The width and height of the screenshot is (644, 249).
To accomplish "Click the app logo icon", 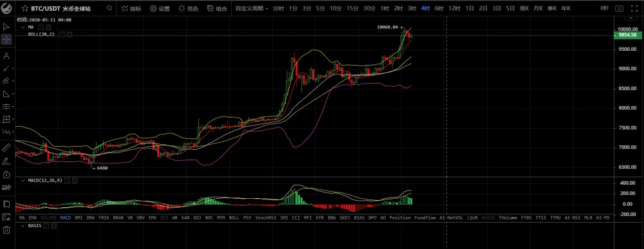I will tap(6, 8).
